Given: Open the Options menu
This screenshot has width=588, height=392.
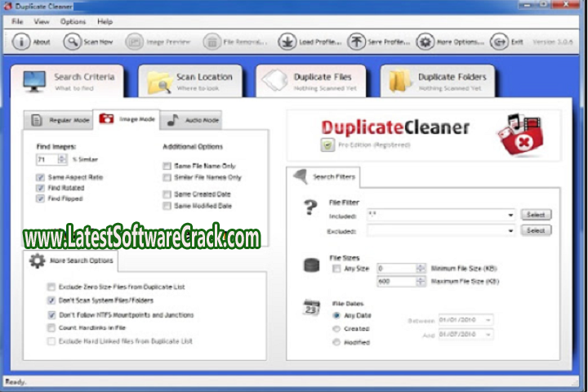Looking at the screenshot, I should [x=73, y=21].
